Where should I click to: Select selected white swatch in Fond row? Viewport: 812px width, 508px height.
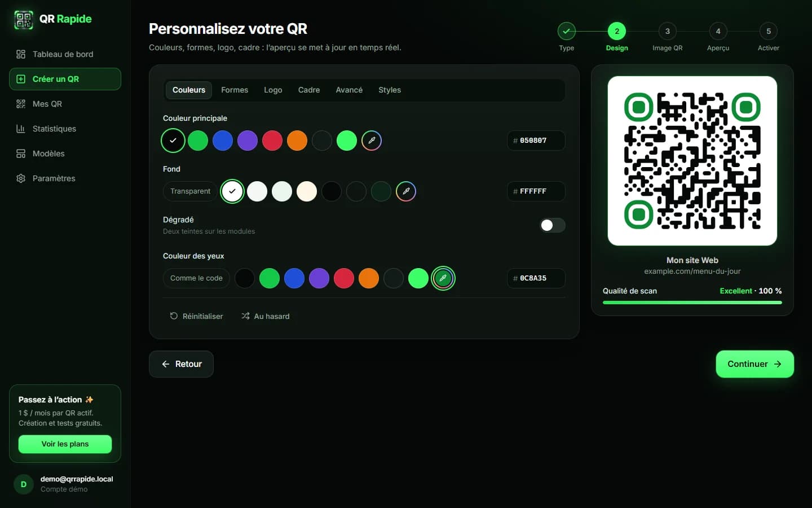(x=232, y=191)
